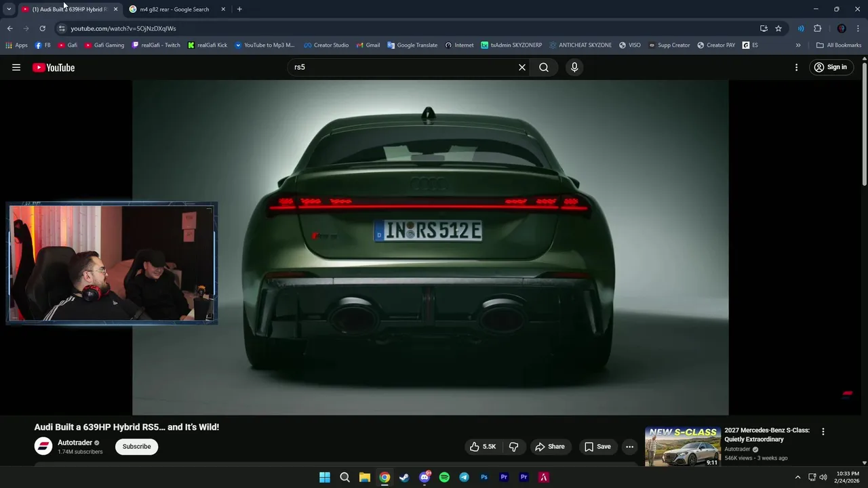Open the Mercedes-Benz S-Class video thumbnail
This screenshot has width=868, height=488.
click(x=682, y=446)
